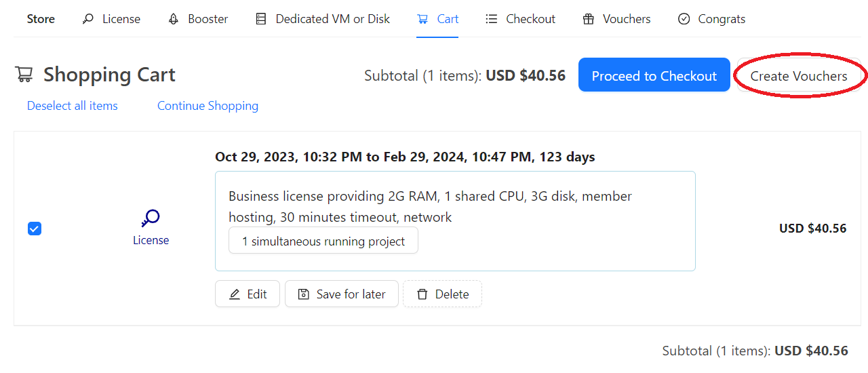Click the gift icon on Vouchers tab

[x=589, y=19]
